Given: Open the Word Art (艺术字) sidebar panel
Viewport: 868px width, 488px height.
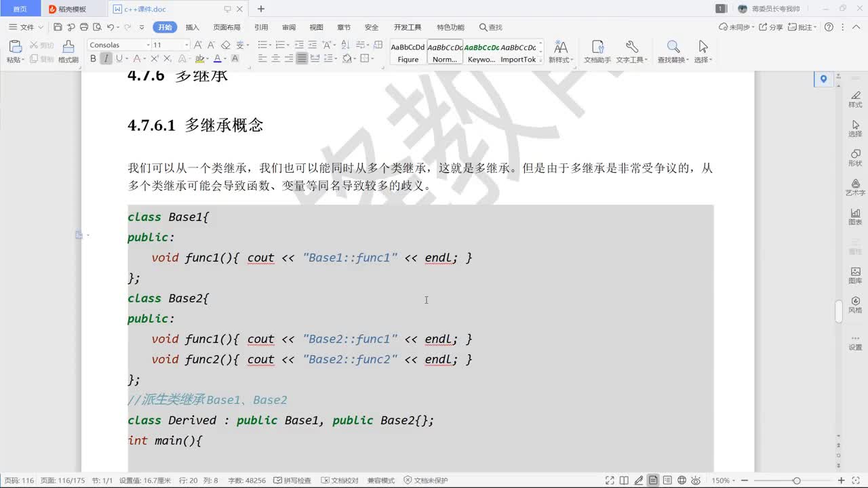Looking at the screenshot, I should tap(855, 187).
